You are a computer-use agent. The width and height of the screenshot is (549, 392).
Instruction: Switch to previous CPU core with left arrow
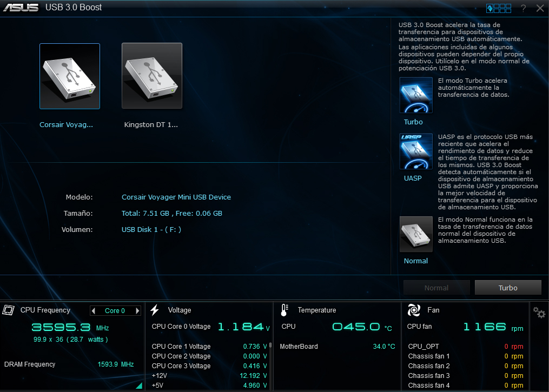tap(93, 311)
